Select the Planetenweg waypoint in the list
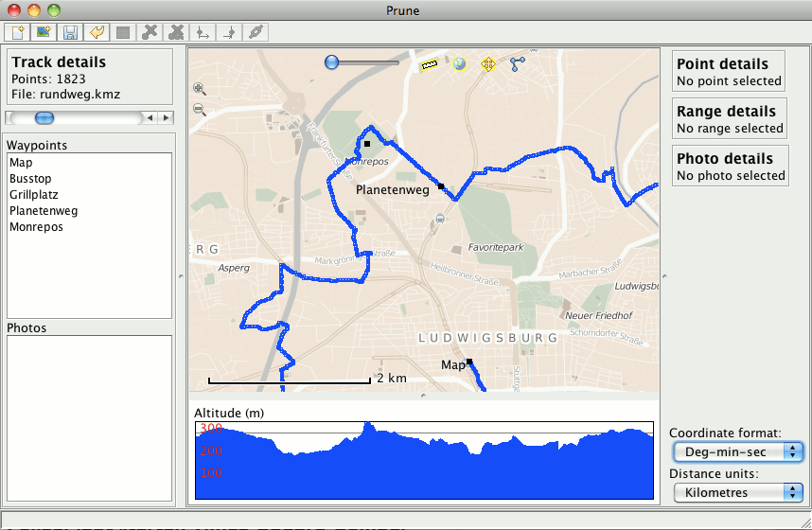 (x=44, y=211)
